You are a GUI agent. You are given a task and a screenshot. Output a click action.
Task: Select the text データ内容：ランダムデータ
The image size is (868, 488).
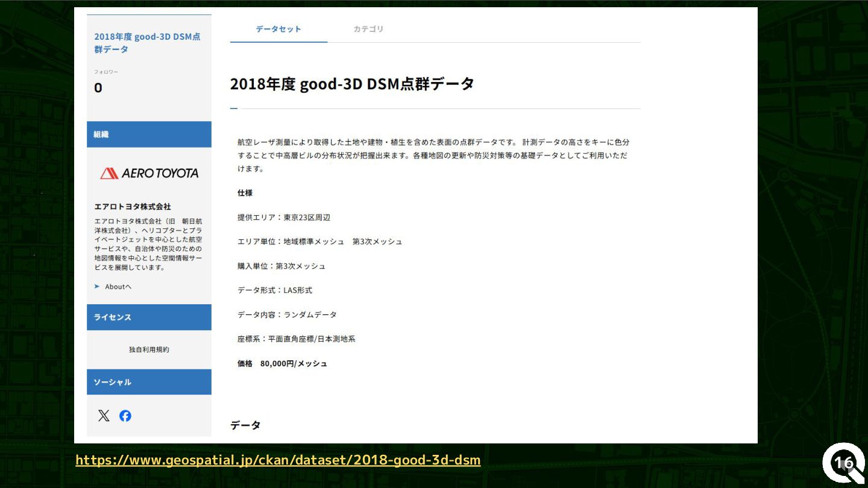click(x=287, y=314)
